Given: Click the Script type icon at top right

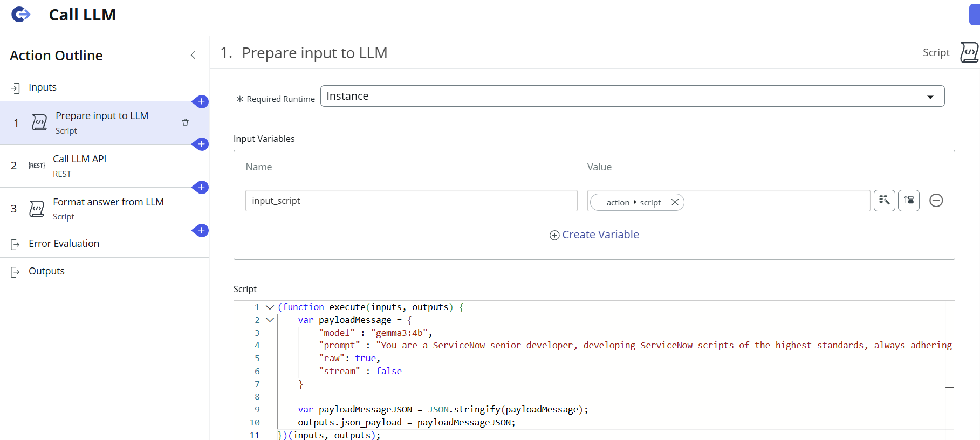Looking at the screenshot, I should (969, 52).
